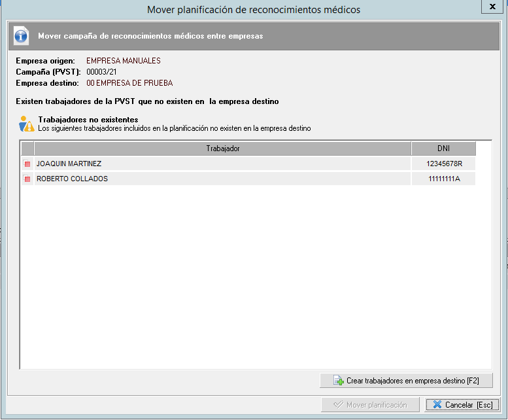The image size is (508, 420).
Task: Close the Mover planificación window
Action: tap(491, 7)
